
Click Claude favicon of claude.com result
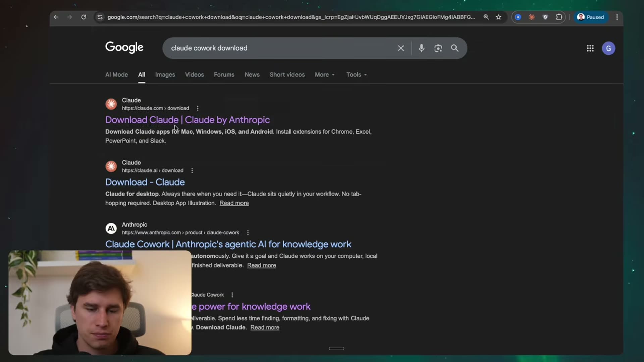111,104
